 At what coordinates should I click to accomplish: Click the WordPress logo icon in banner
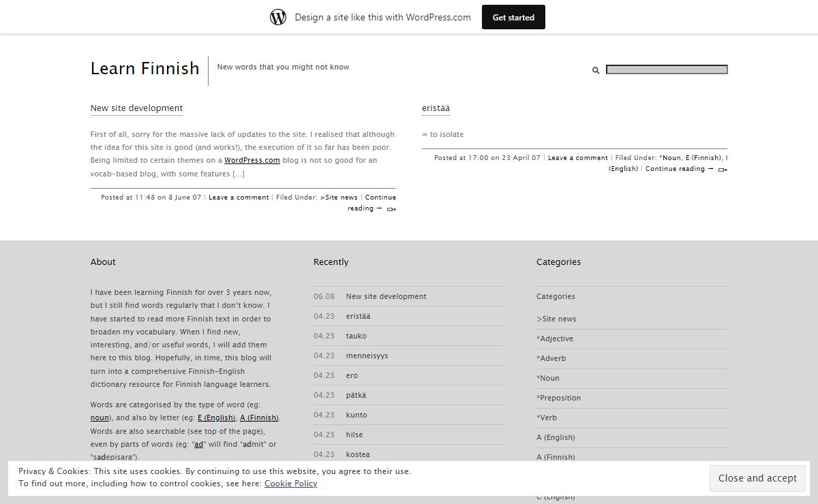click(278, 17)
